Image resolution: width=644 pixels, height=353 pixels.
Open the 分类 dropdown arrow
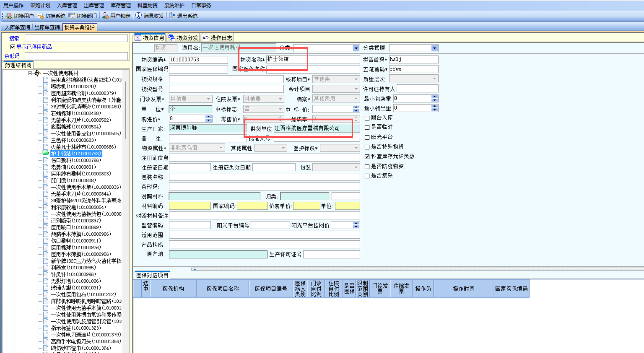coord(356,48)
